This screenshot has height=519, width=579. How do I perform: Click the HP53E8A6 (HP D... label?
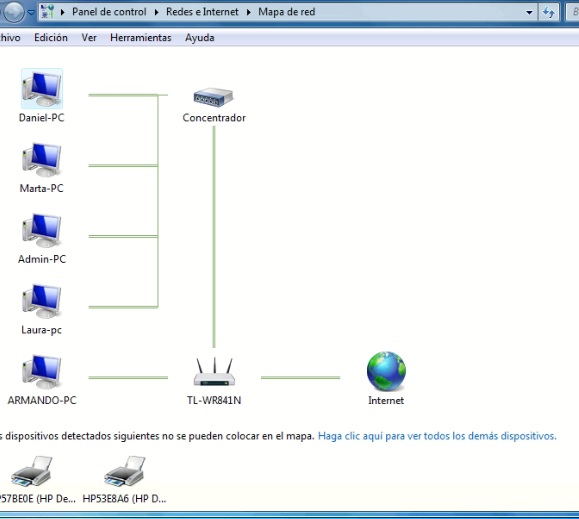click(124, 499)
